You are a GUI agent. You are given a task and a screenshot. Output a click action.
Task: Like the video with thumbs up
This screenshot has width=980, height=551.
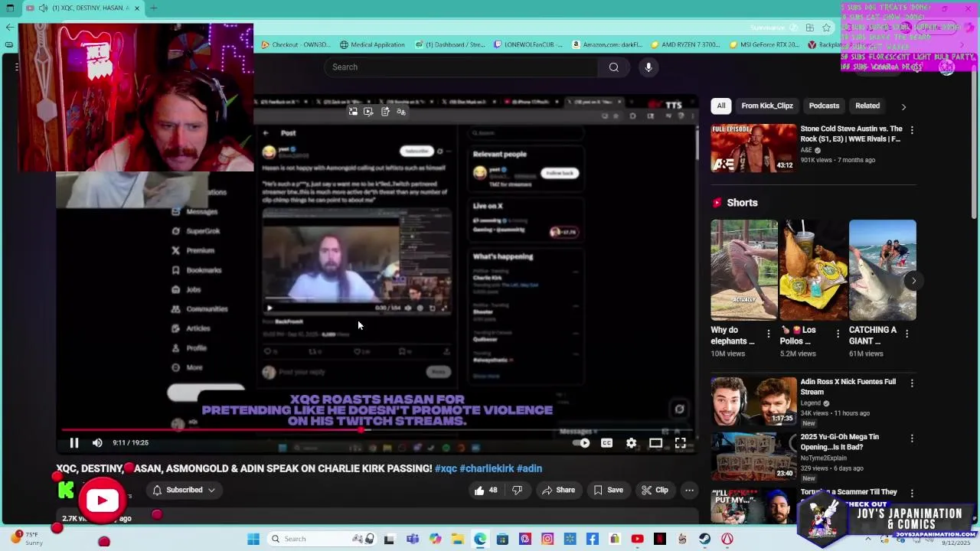point(485,490)
